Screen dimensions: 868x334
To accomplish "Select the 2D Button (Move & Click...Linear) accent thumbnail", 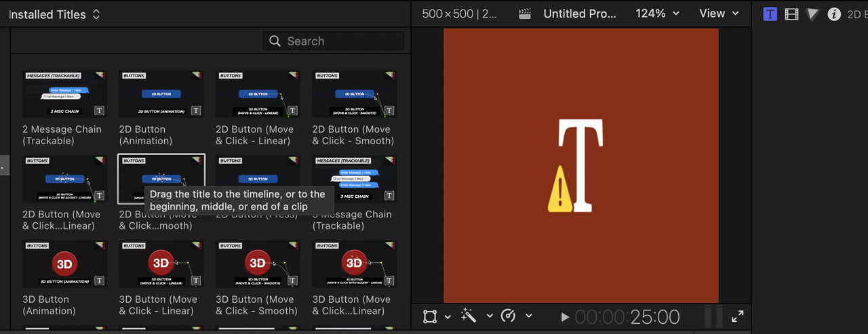I will (x=64, y=180).
